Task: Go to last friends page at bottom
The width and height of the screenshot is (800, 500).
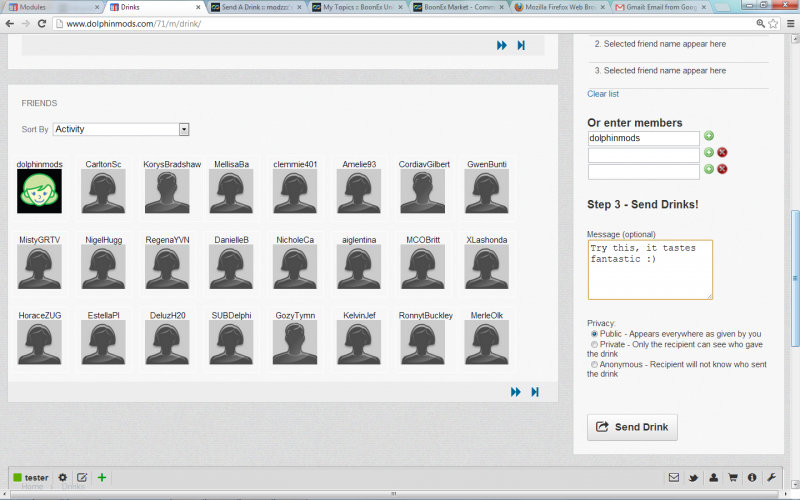Action: tap(535, 392)
